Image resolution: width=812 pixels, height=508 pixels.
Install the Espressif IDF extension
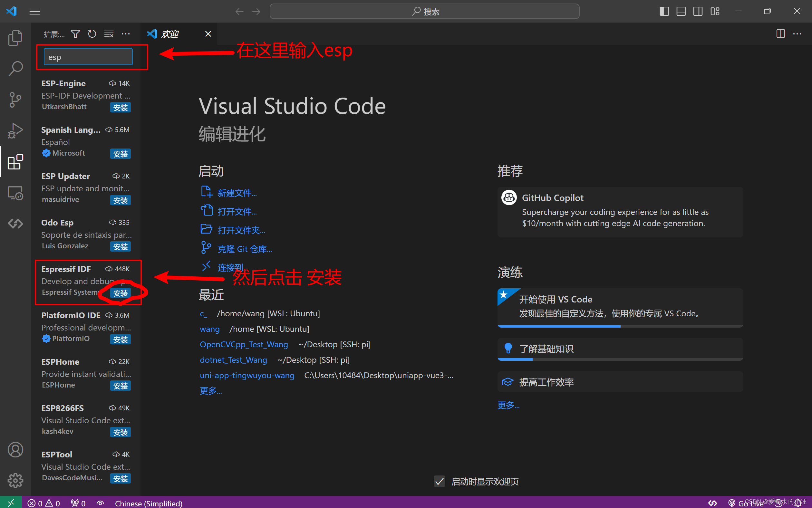[x=120, y=292]
